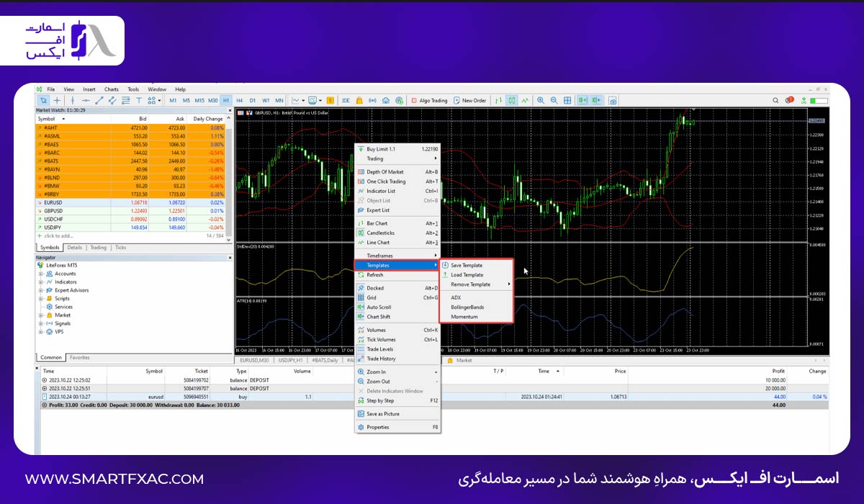Screen dimensions: 864x504
Task: Switch chart to candlesticks toolbar icon
Action: point(512,100)
